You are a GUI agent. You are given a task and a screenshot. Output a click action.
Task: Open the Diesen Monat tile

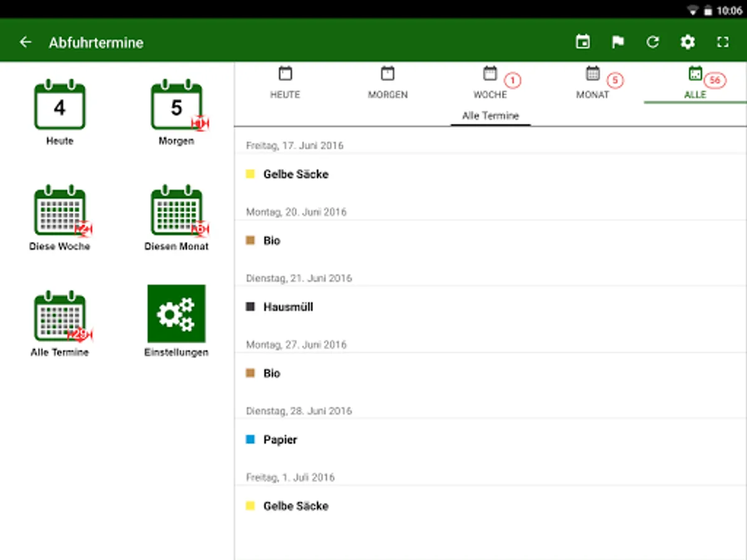(177, 217)
